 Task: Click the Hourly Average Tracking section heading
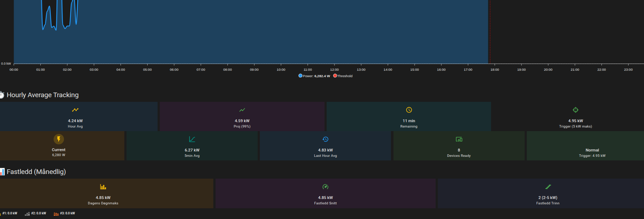point(43,95)
